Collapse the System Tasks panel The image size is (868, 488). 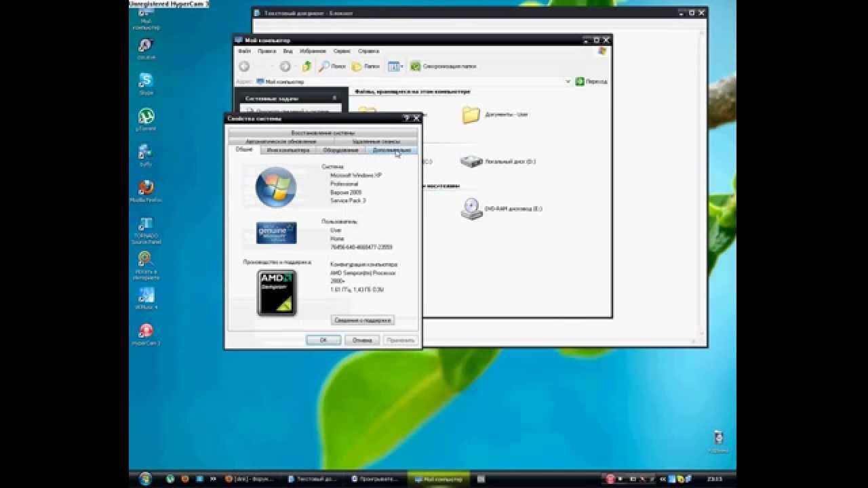pyautogui.click(x=334, y=98)
